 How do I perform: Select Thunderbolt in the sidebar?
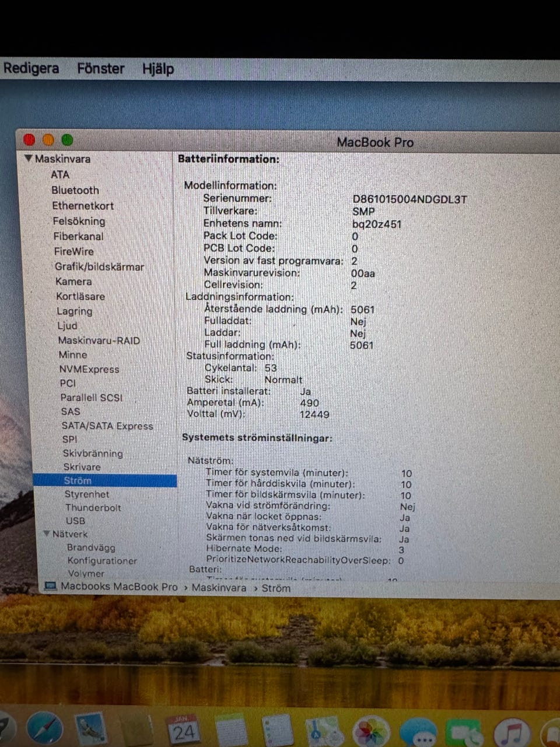(93, 508)
